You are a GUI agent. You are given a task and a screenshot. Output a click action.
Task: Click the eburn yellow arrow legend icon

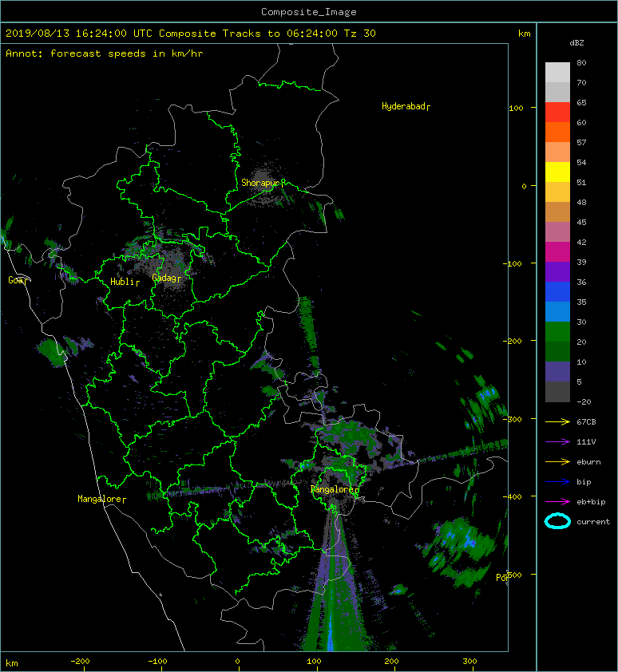point(557,462)
